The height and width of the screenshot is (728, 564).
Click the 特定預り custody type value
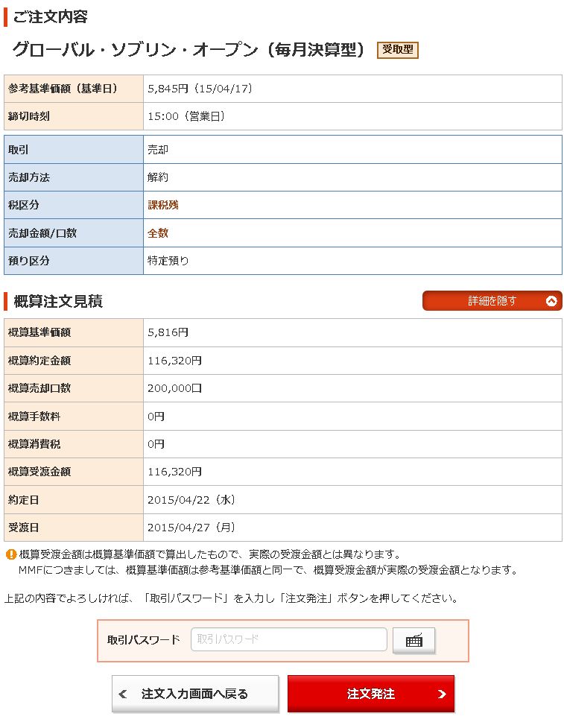[168, 261]
